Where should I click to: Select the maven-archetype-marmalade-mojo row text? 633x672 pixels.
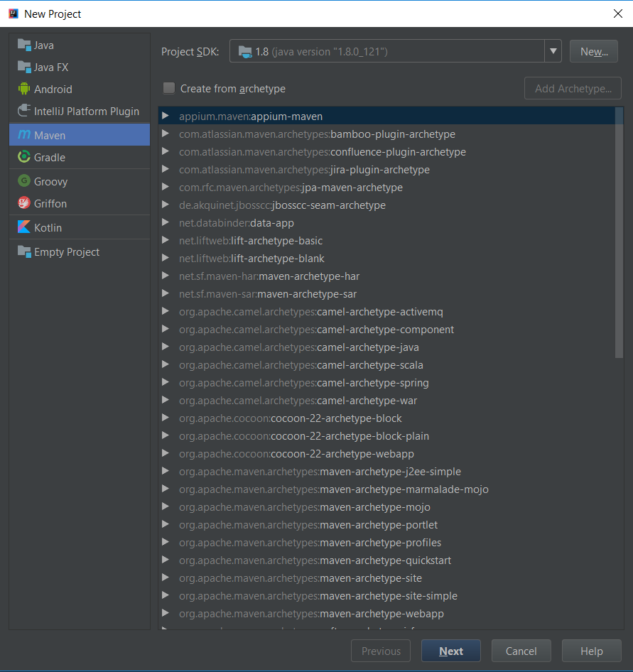(x=334, y=489)
